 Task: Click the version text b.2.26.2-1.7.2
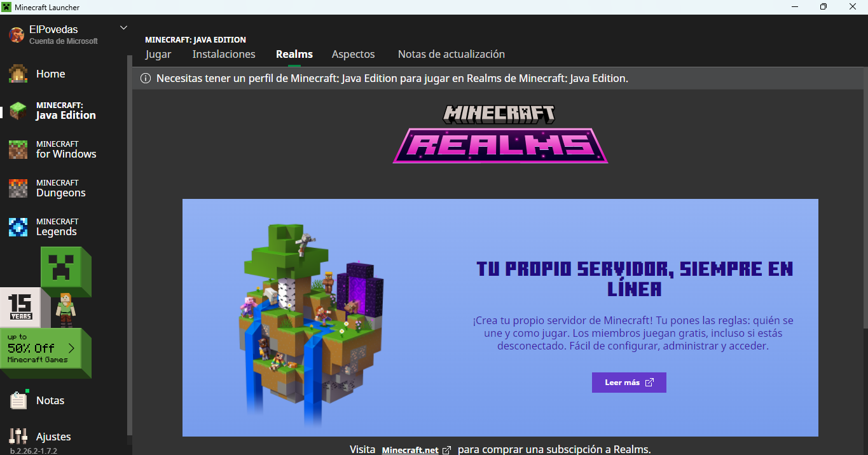tap(34, 451)
